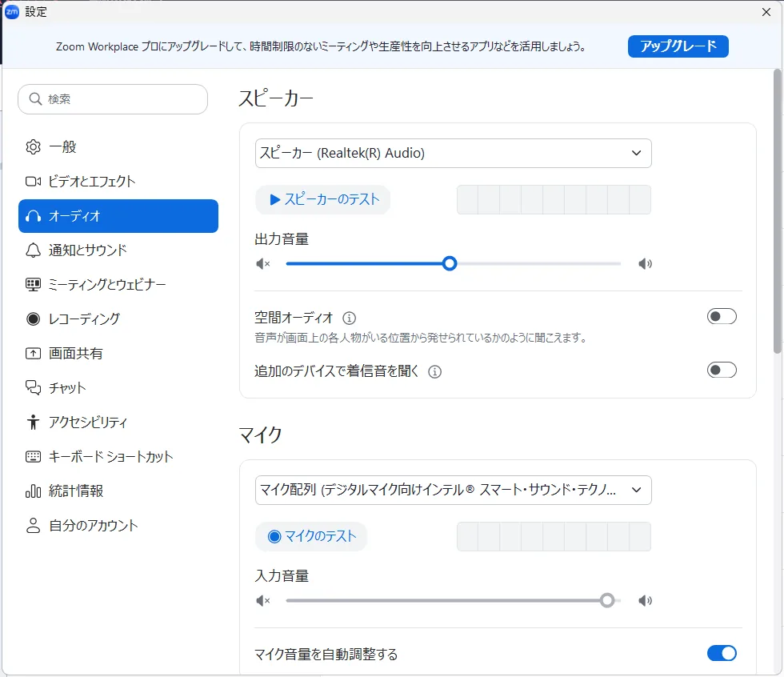Click info icon next to 追加のデバイスで着信音を聞く
Screen dimensions: 784x677
point(435,371)
